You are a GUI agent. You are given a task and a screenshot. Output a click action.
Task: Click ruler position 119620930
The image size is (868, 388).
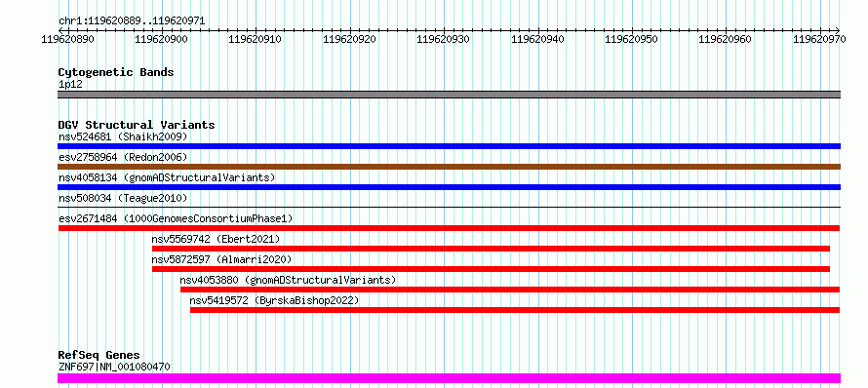tap(444, 40)
